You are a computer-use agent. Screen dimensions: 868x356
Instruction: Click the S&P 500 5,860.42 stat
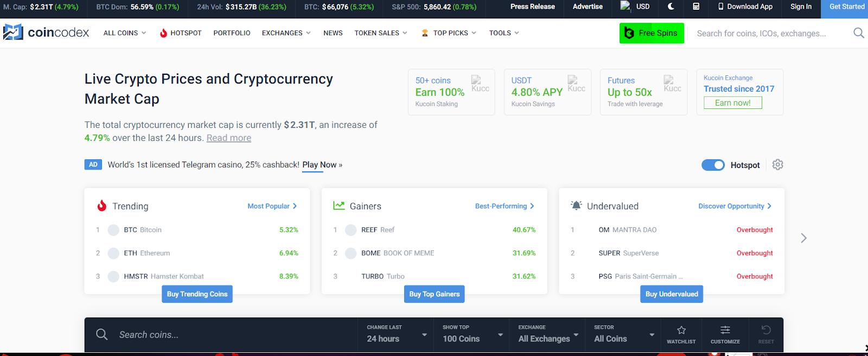434,7
